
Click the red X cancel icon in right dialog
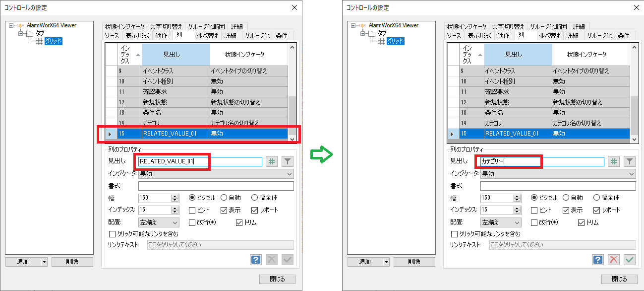click(614, 259)
